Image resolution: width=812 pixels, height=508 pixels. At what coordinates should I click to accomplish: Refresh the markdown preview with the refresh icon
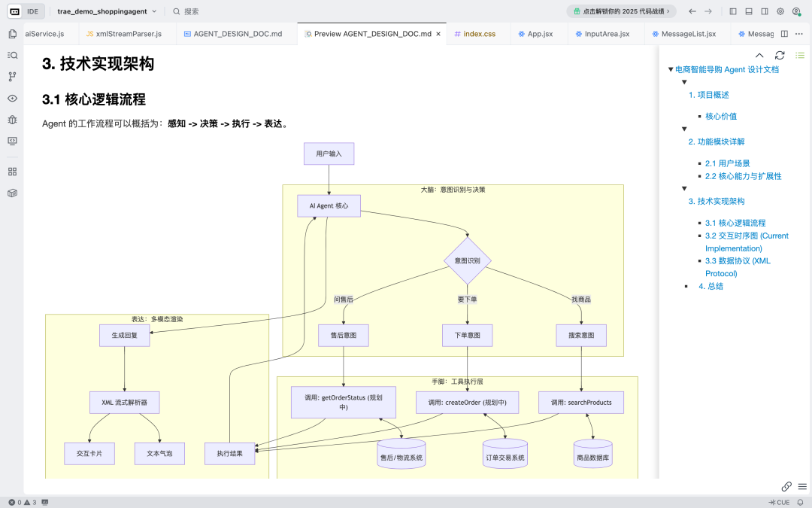[780, 55]
